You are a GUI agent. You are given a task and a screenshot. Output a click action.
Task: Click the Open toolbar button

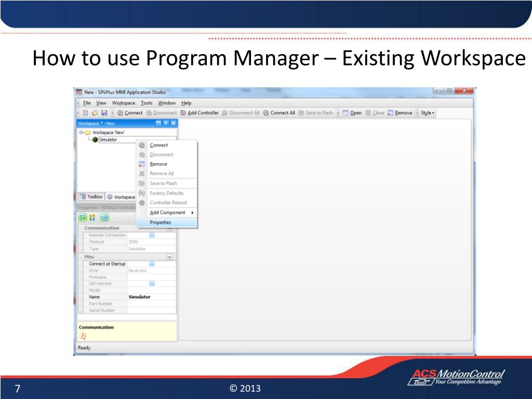pyautogui.click(x=352, y=113)
